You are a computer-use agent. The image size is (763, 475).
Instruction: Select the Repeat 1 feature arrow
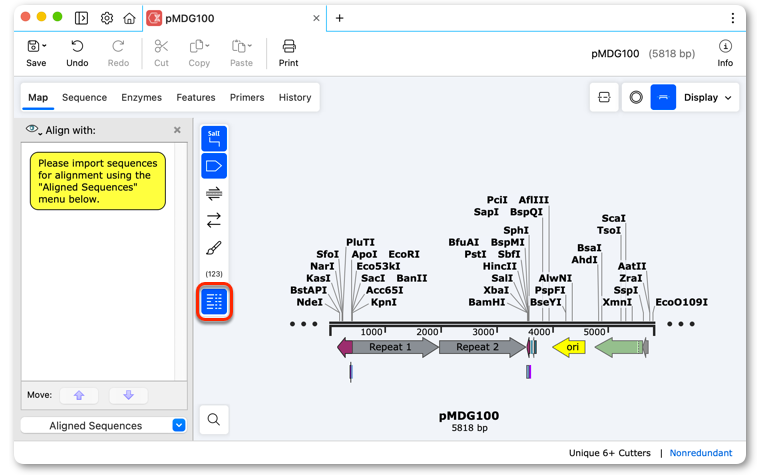click(395, 347)
